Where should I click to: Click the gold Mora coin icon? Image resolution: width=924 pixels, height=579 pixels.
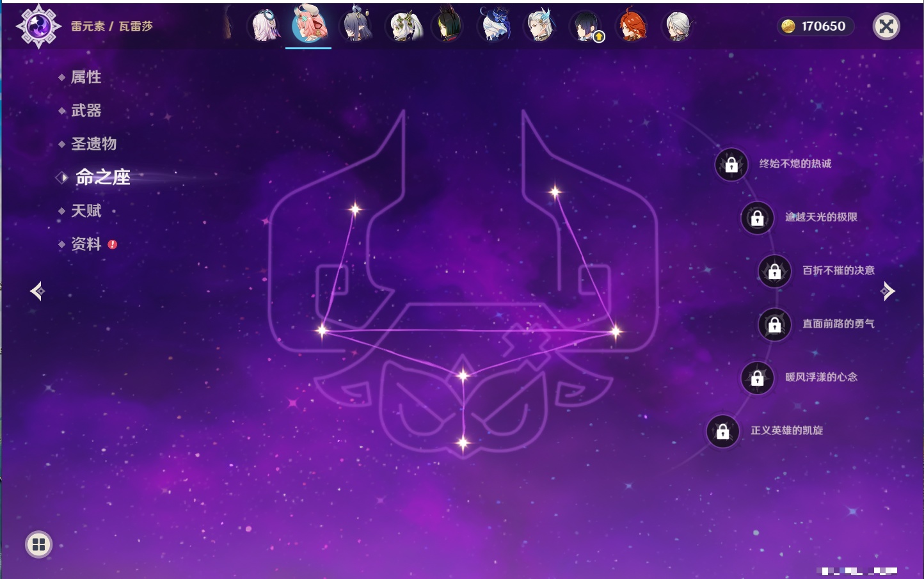(x=788, y=26)
